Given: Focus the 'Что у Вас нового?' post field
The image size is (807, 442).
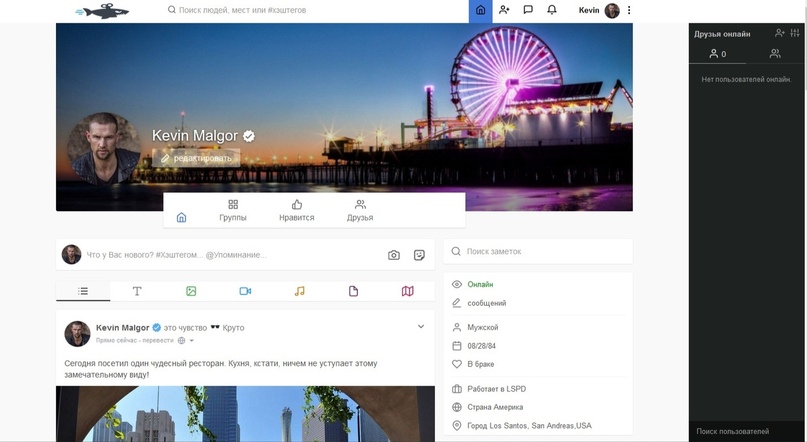Looking at the screenshot, I should tap(234, 255).
